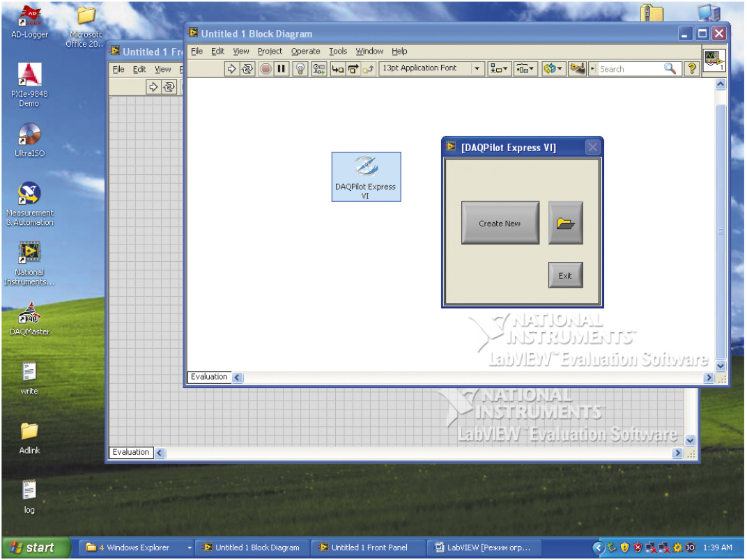Click Exit in the DAQPilot dialog
This screenshot has width=747, height=560.
pyautogui.click(x=566, y=275)
